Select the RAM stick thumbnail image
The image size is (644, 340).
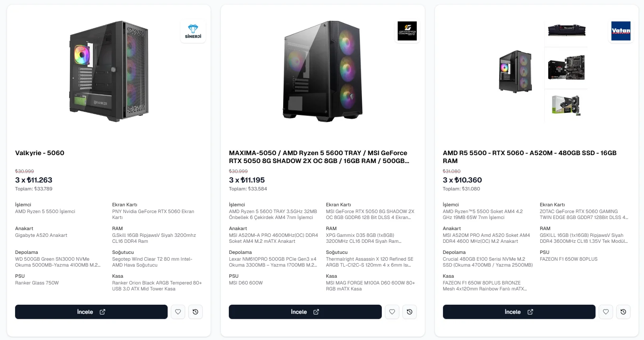pyautogui.click(x=566, y=30)
